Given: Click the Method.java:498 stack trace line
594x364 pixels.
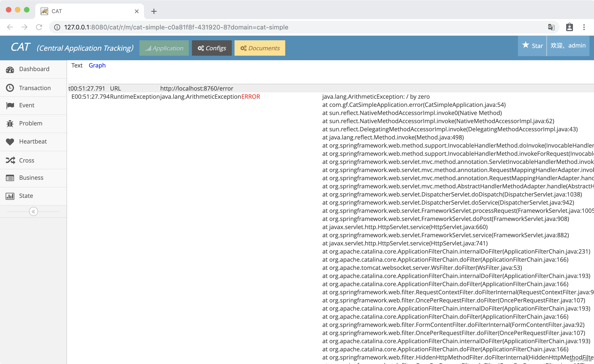Looking at the screenshot, I should coord(393,137).
